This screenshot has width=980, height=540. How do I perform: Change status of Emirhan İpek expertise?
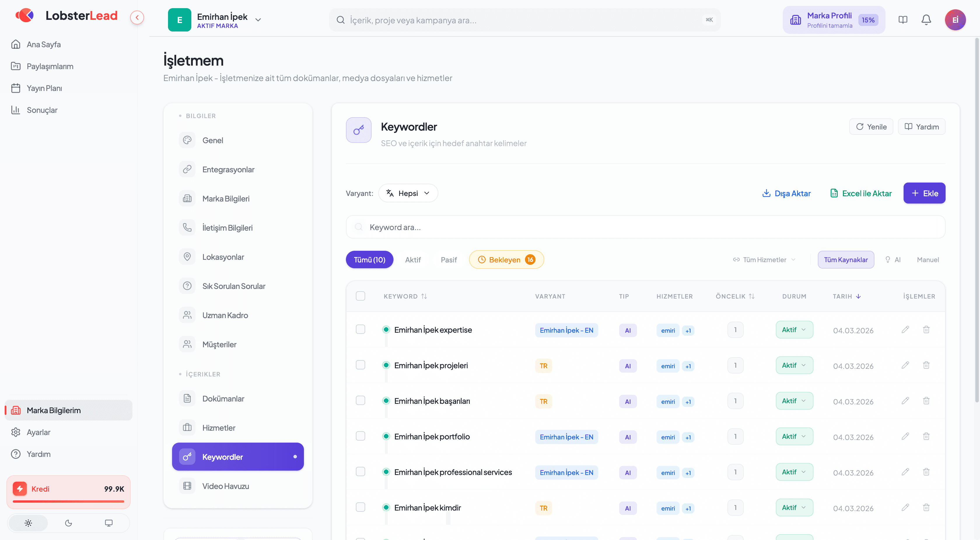[794, 330]
